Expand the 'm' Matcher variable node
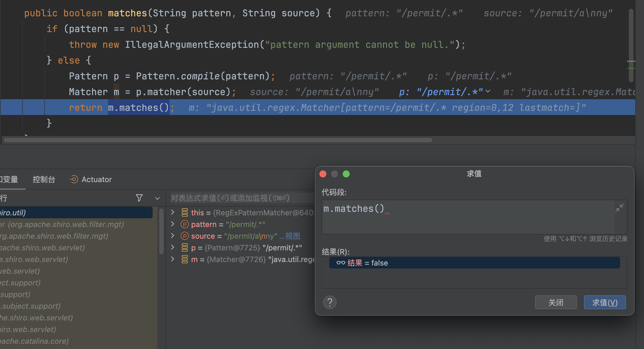This screenshot has width=644, height=349. 173,259
